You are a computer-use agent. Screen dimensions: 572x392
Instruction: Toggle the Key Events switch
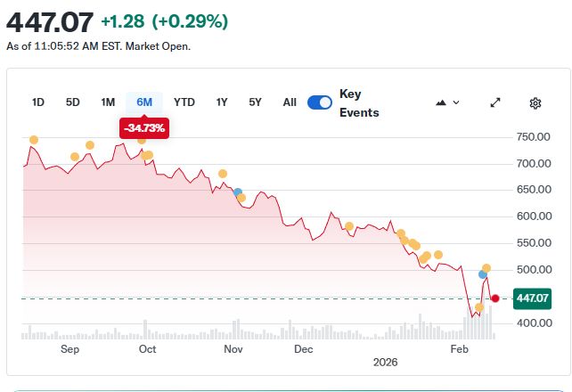[x=319, y=102]
